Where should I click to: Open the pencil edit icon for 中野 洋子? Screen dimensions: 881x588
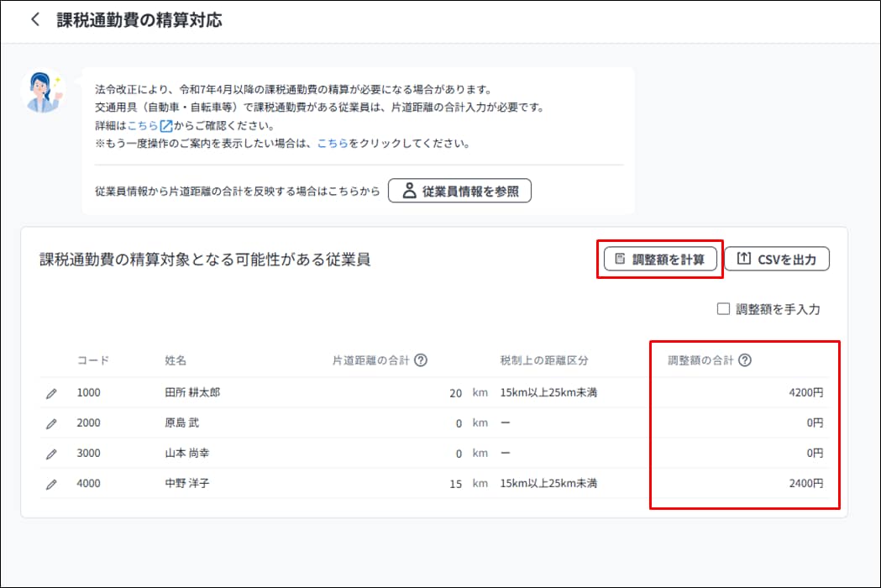click(x=50, y=484)
